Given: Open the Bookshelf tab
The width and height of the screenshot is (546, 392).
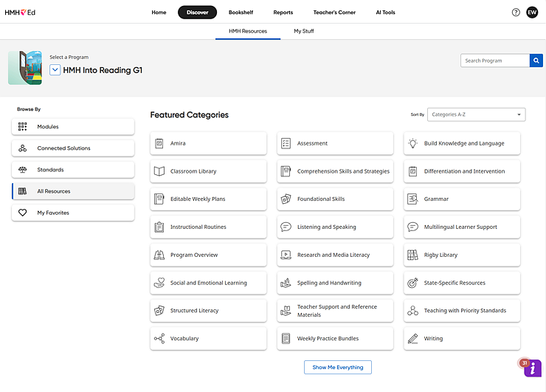Looking at the screenshot, I should tap(241, 13).
